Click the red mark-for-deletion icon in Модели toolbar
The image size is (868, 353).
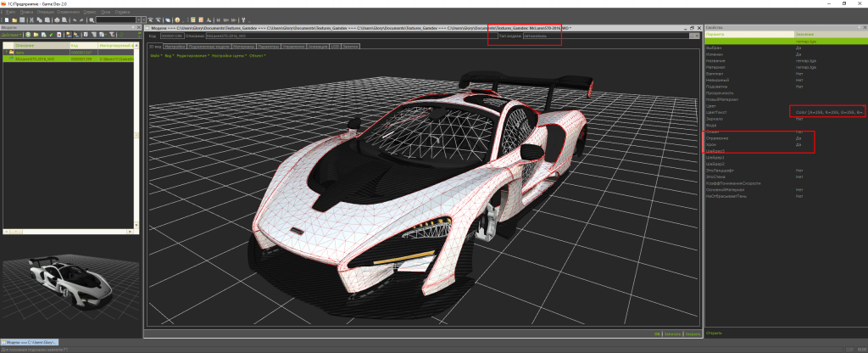tap(58, 34)
